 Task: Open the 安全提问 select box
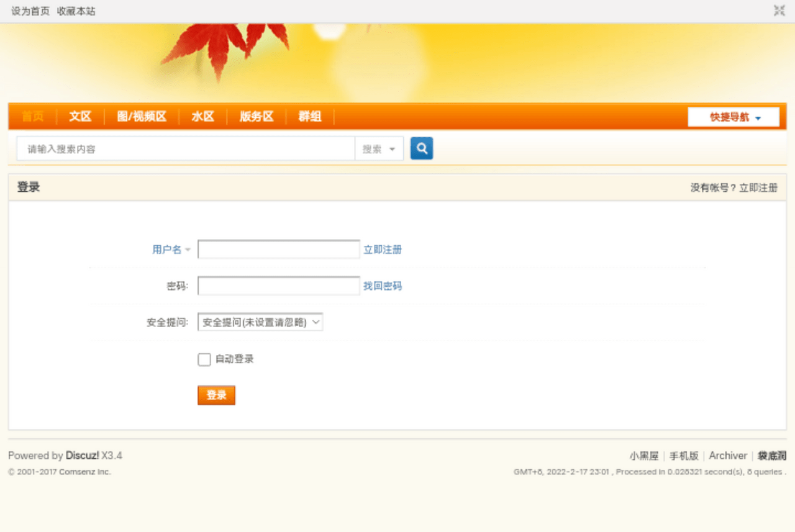point(260,322)
